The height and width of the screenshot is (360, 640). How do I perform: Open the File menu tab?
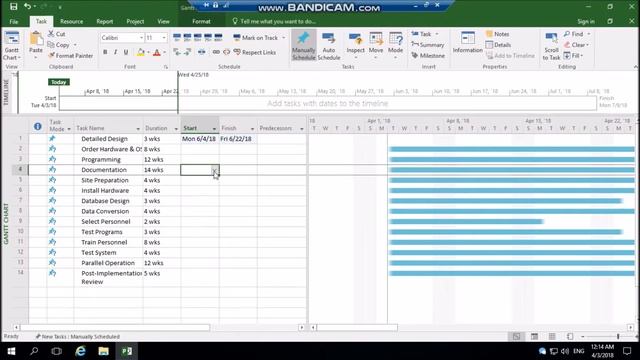point(14,21)
